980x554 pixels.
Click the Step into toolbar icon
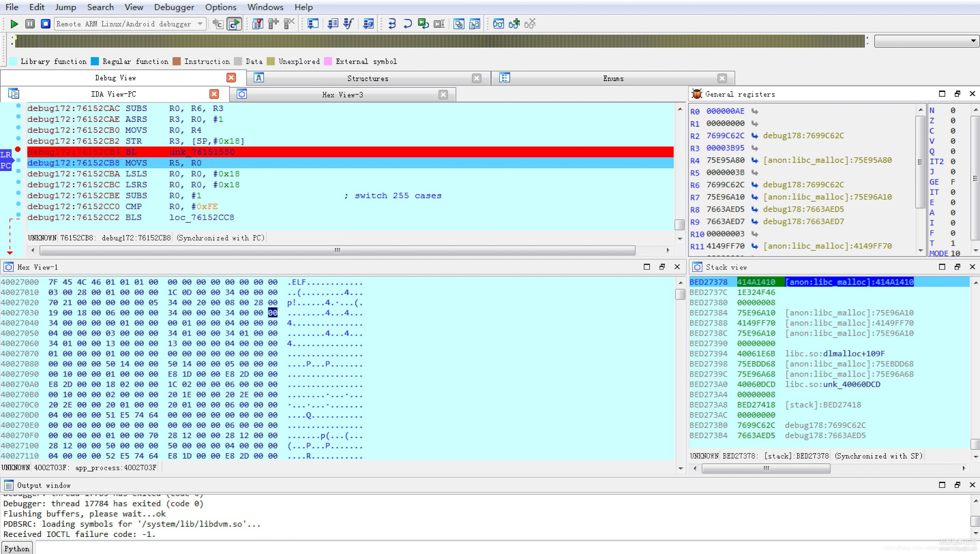click(392, 24)
